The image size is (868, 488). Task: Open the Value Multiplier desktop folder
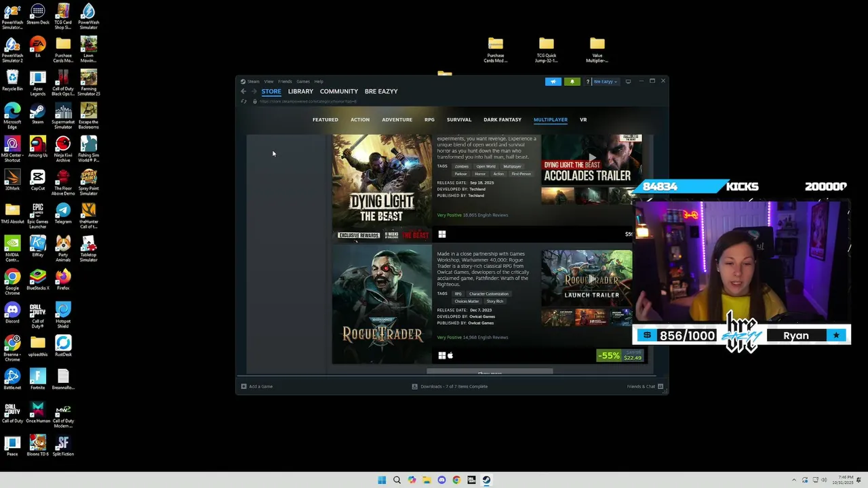pos(597,49)
